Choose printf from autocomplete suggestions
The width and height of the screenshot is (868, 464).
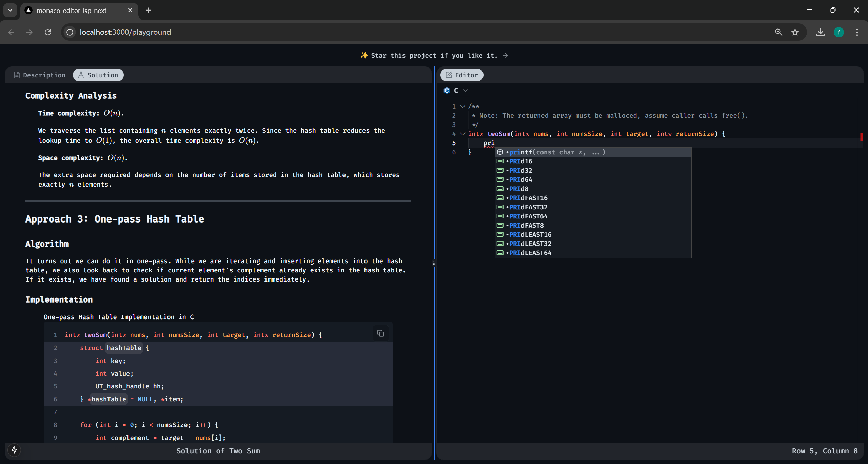click(556, 152)
